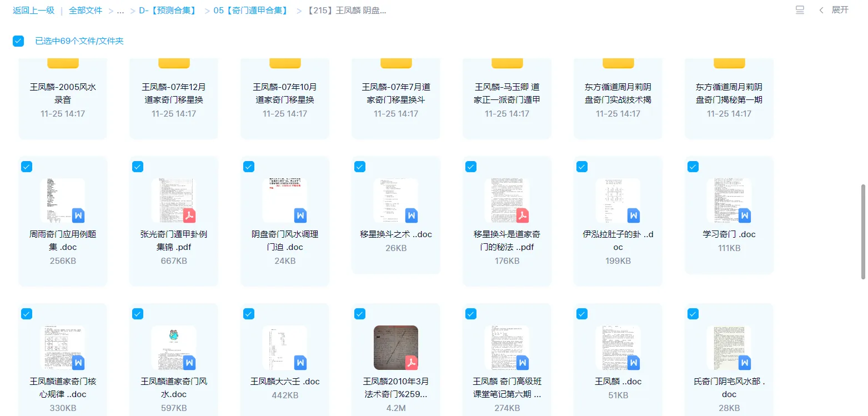The width and height of the screenshot is (868, 416).
Task: Uncheck the select-all checkbox
Action: [18, 41]
